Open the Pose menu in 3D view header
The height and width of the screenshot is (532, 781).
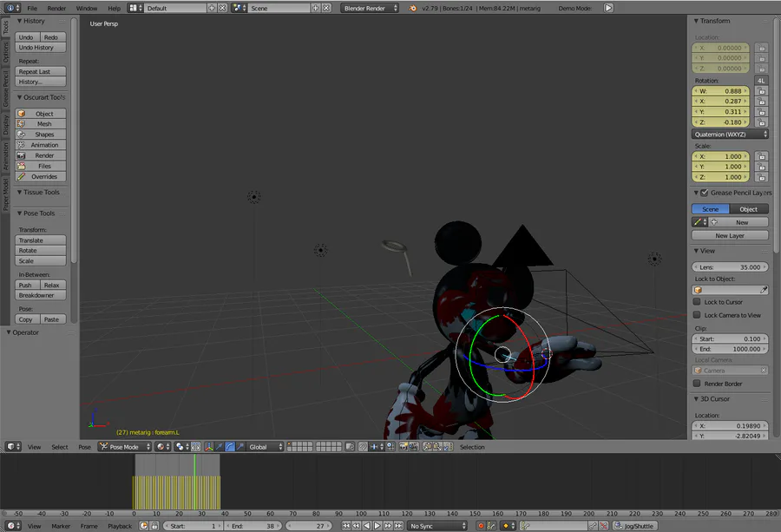click(85, 447)
